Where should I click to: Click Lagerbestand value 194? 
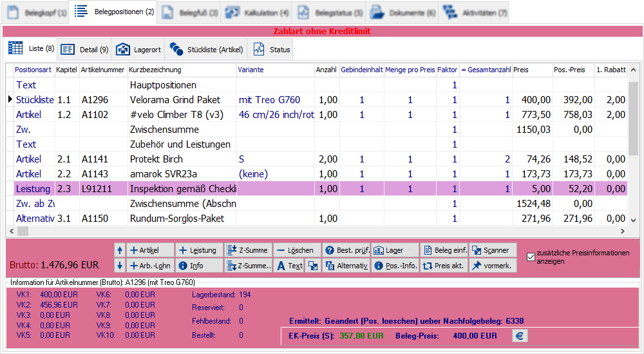pyautogui.click(x=245, y=295)
